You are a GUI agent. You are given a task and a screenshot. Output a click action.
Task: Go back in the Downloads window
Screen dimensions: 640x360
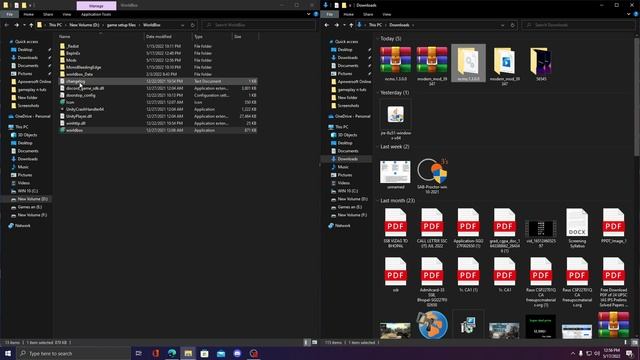point(327,25)
